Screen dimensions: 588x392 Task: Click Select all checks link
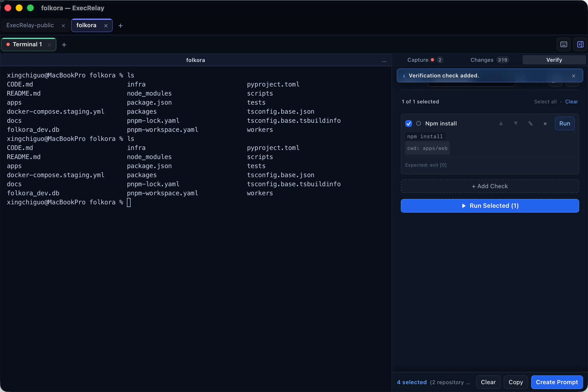pos(545,102)
